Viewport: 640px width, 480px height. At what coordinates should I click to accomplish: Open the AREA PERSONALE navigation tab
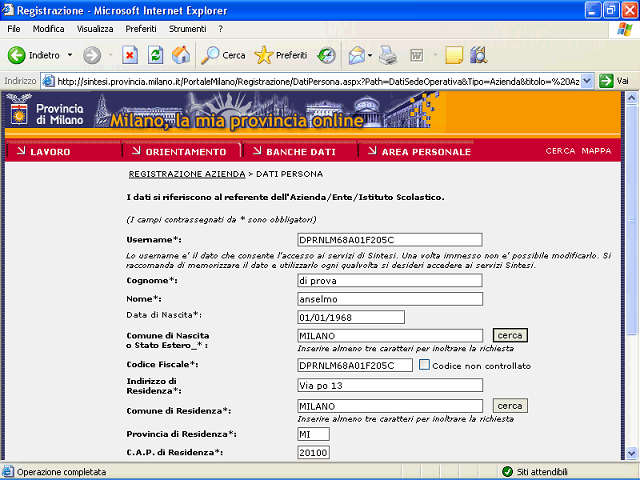point(420,151)
